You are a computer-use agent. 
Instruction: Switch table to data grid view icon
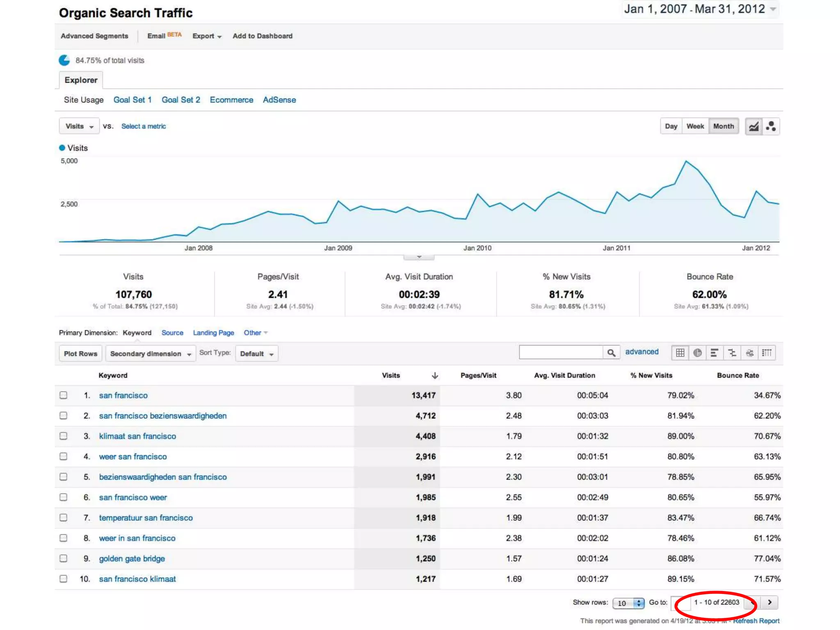point(680,353)
